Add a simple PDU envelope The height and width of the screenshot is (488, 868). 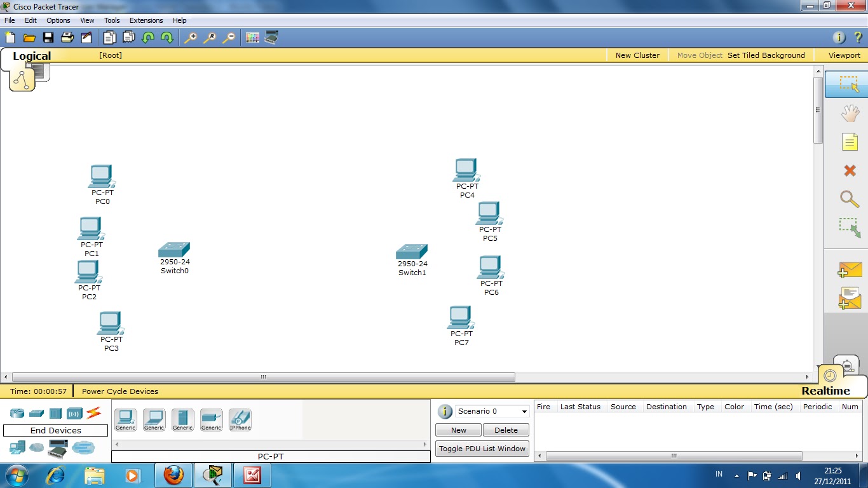coord(850,269)
